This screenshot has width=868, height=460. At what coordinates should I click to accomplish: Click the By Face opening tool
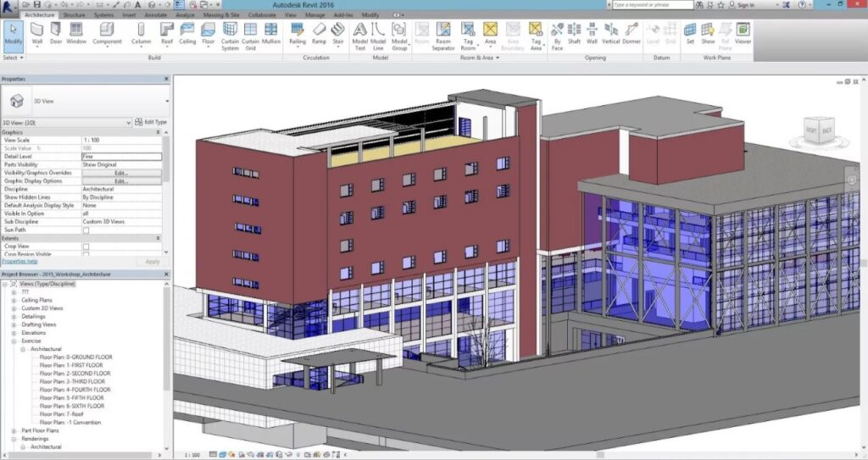[558, 36]
